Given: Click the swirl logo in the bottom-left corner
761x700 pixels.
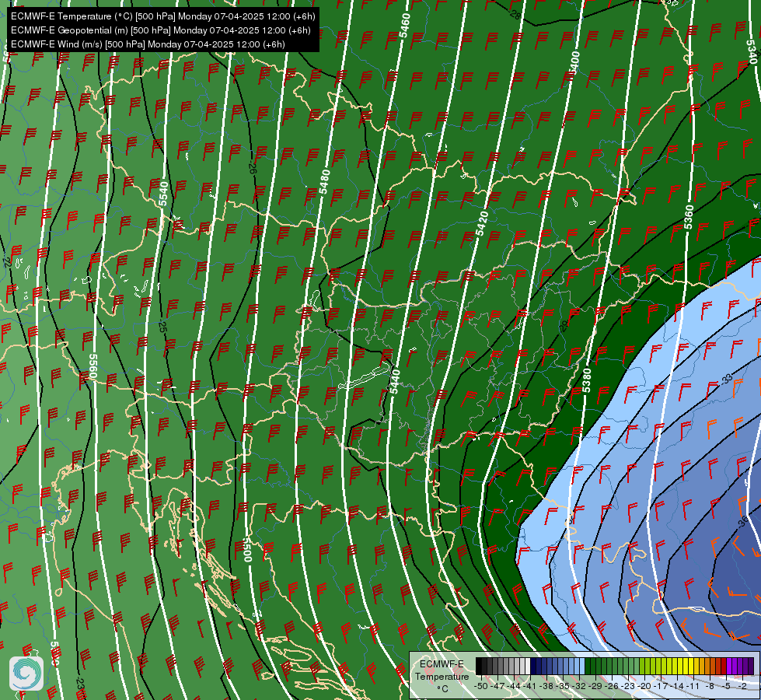Looking at the screenshot, I should pyautogui.click(x=26, y=673).
